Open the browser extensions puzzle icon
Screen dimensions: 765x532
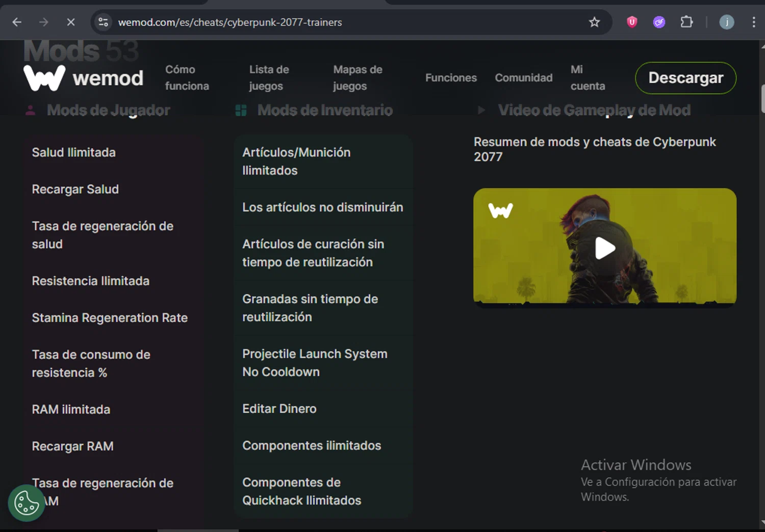(x=686, y=22)
